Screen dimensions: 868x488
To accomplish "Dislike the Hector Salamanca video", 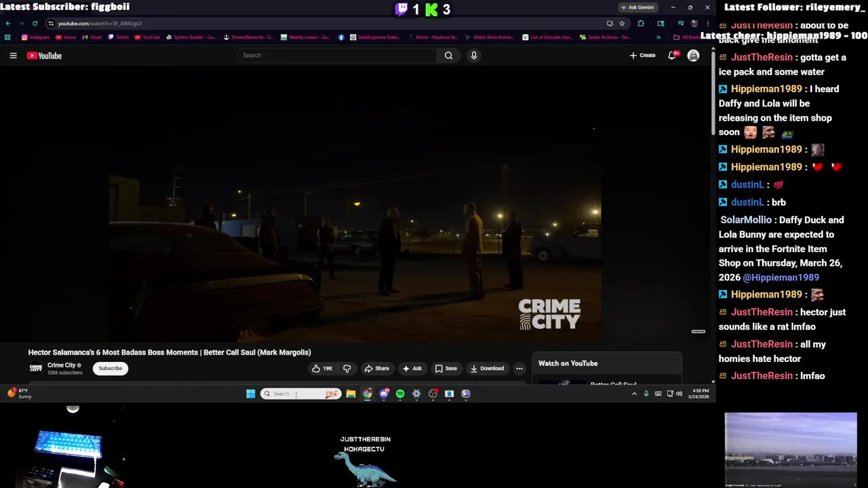I will coord(347,369).
